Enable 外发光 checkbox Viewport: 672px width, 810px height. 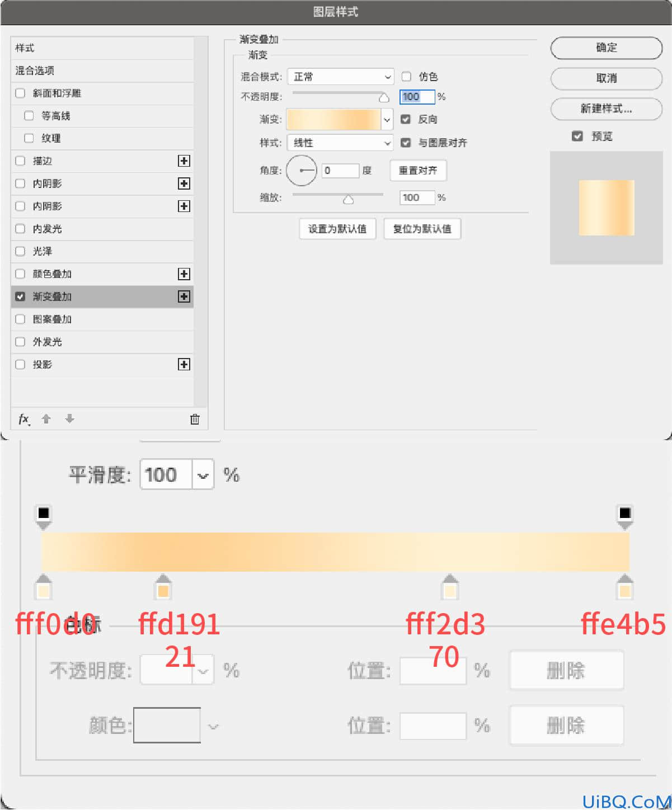(x=20, y=342)
